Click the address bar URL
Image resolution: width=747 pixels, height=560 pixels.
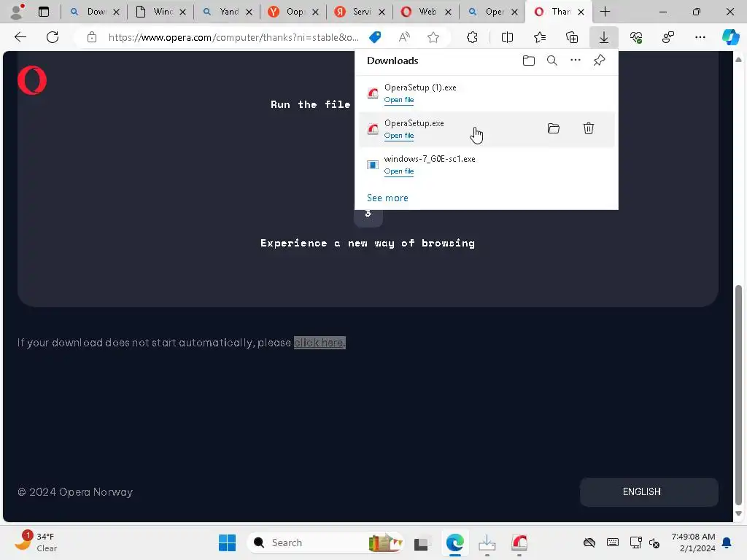(x=233, y=37)
